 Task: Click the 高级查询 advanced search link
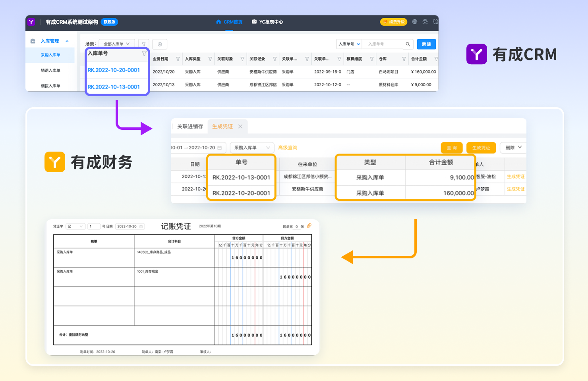click(288, 148)
